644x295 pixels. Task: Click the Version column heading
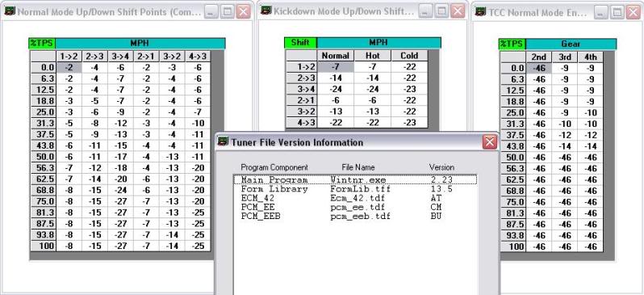tap(441, 167)
